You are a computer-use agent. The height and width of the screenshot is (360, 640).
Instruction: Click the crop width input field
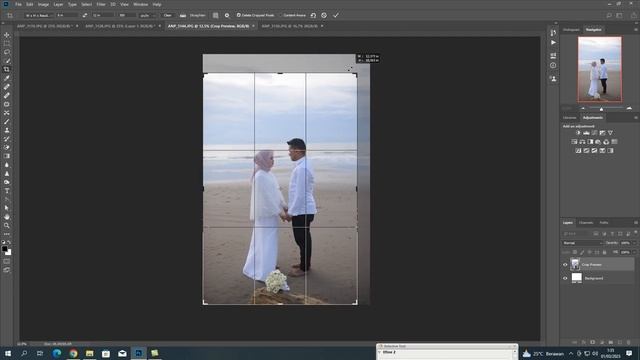pos(67,15)
